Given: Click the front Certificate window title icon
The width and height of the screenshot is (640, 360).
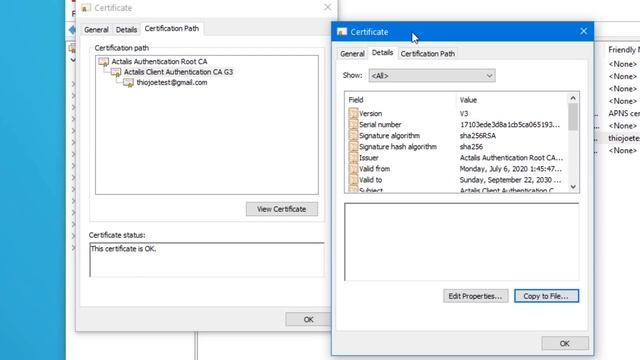Looking at the screenshot, I should (342, 32).
